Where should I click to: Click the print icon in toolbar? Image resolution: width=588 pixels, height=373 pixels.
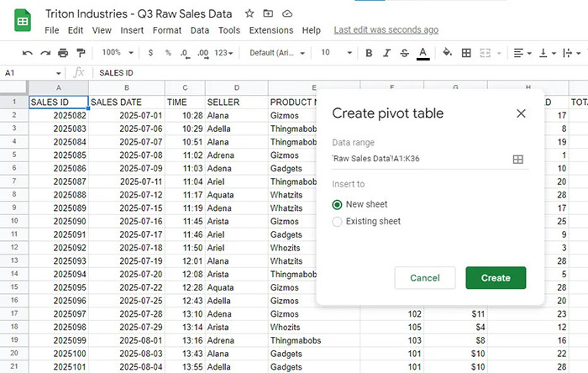pyautogui.click(x=64, y=53)
